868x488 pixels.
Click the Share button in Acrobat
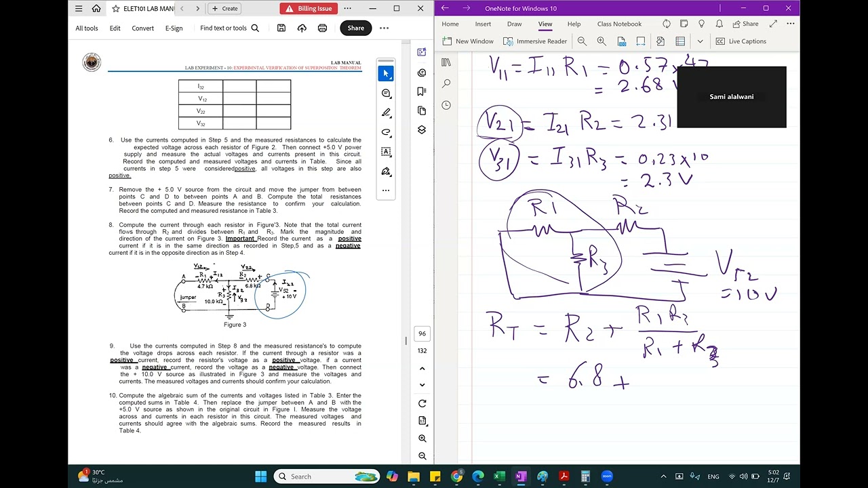point(356,28)
